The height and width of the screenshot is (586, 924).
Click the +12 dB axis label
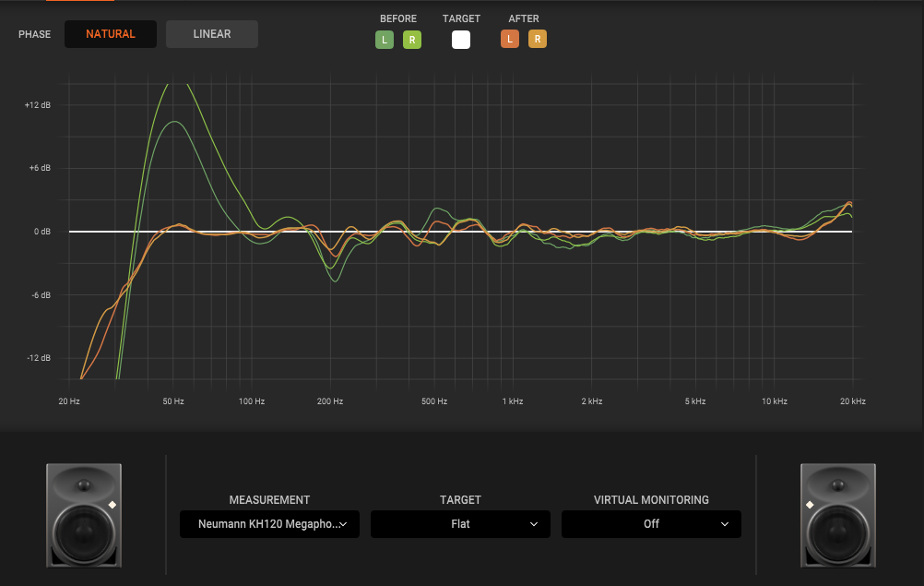(37, 105)
